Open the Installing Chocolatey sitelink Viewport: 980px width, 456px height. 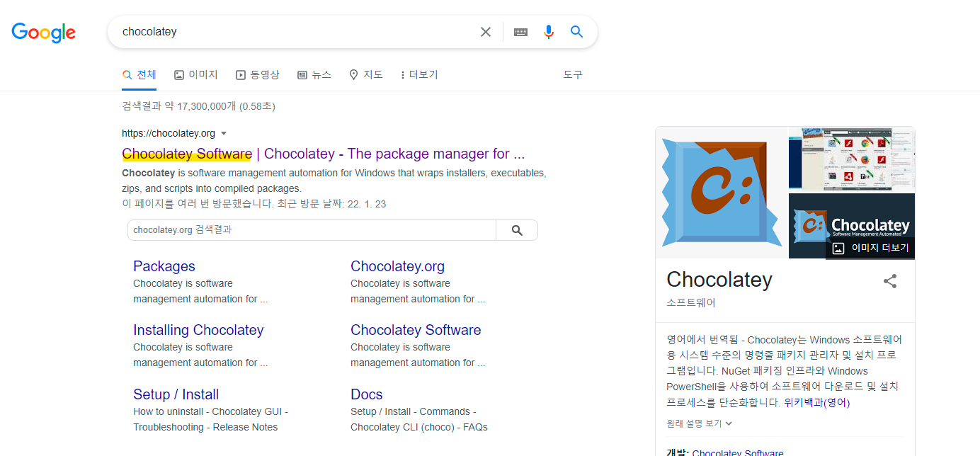point(198,330)
